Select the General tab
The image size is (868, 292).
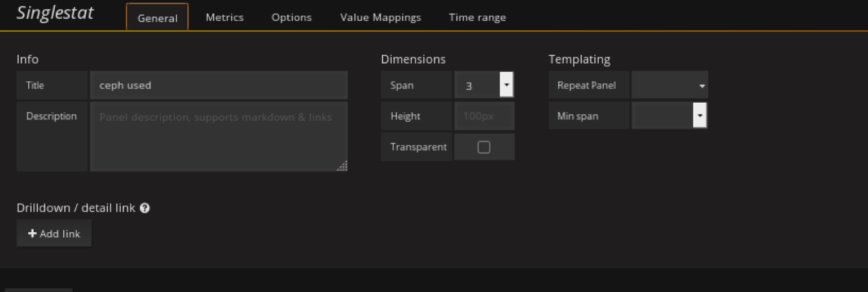point(157,17)
